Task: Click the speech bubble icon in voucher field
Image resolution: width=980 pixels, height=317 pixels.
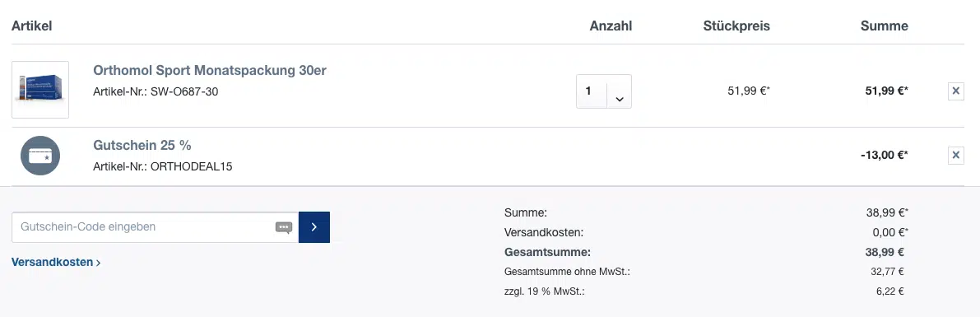Action: point(284,227)
